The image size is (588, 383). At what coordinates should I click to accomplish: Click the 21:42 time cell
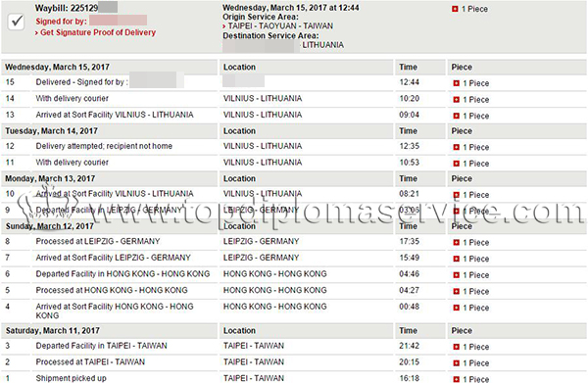pyautogui.click(x=409, y=346)
